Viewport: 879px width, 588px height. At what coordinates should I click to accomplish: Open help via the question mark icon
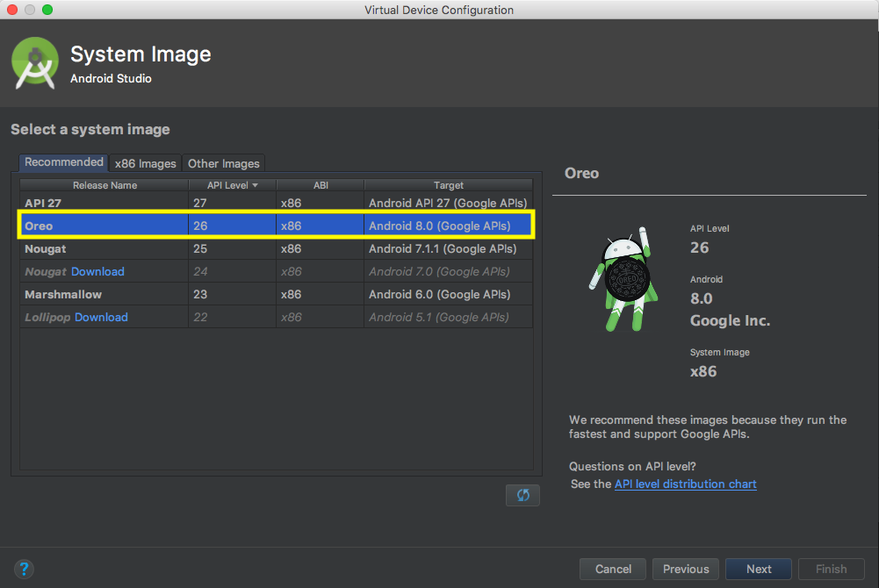click(25, 569)
